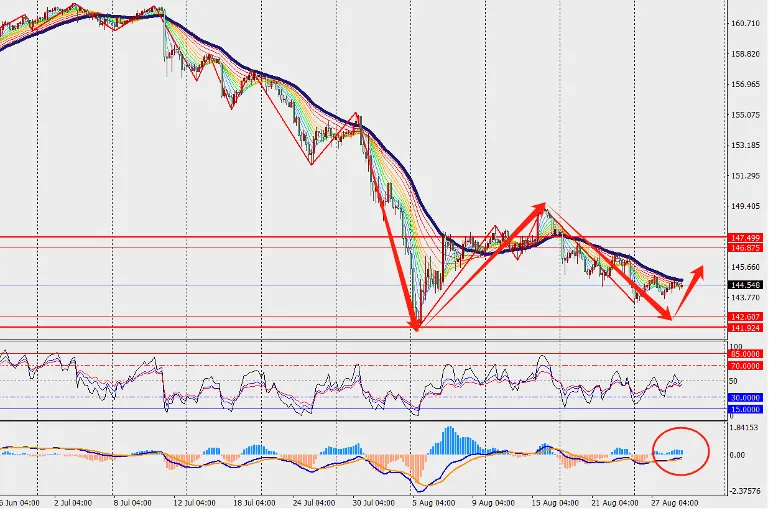Click the big red arrow tip at the August low
The height and width of the screenshot is (510, 770).
[415, 325]
